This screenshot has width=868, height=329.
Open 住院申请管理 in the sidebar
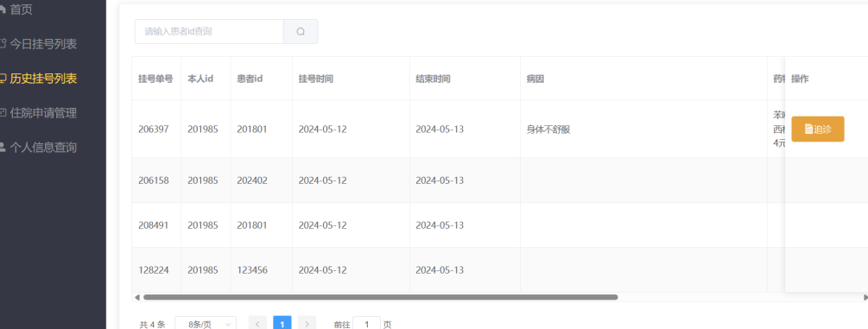(42, 113)
